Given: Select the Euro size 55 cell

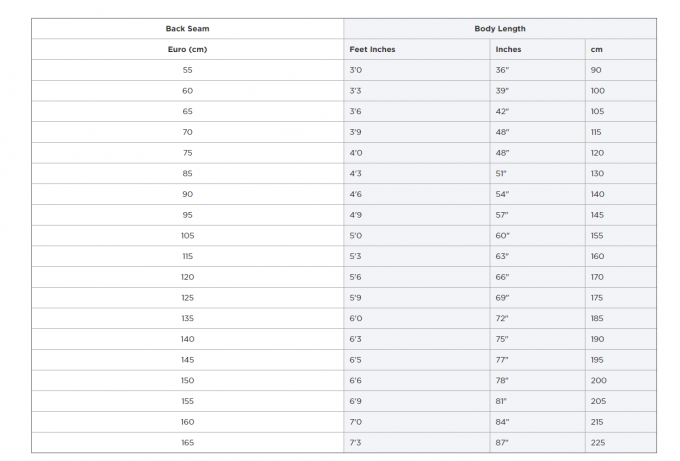Looking at the screenshot, I should point(187,70).
